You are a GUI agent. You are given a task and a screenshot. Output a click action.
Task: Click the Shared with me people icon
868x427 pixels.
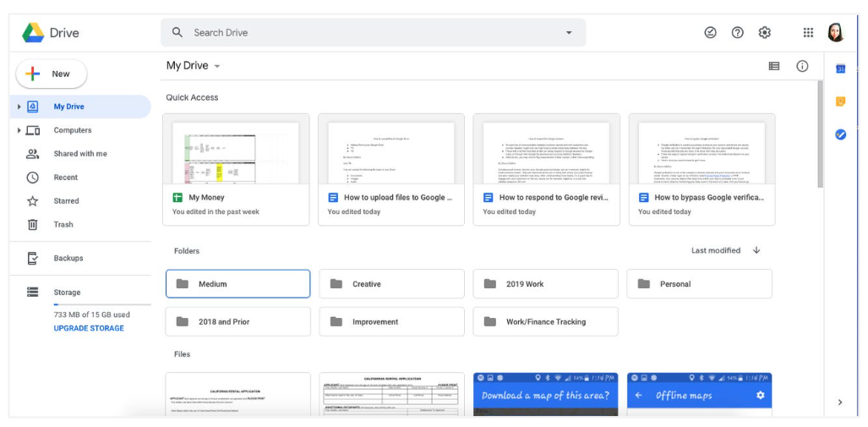point(33,154)
